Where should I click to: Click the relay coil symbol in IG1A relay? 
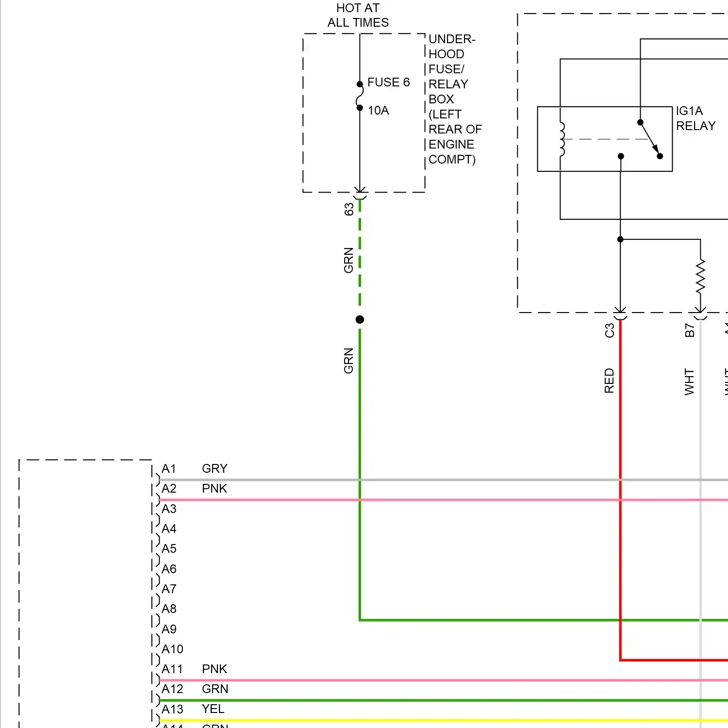pos(562,139)
